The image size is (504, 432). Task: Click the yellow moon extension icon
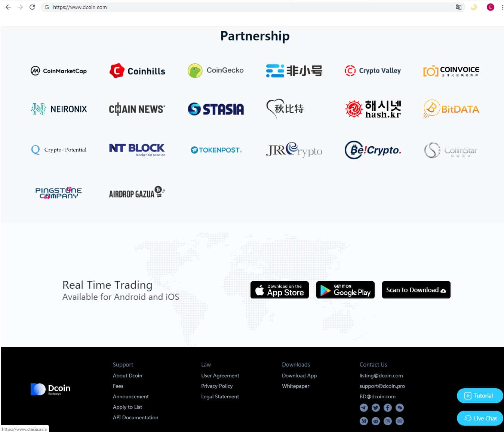pyautogui.click(x=474, y=7)
